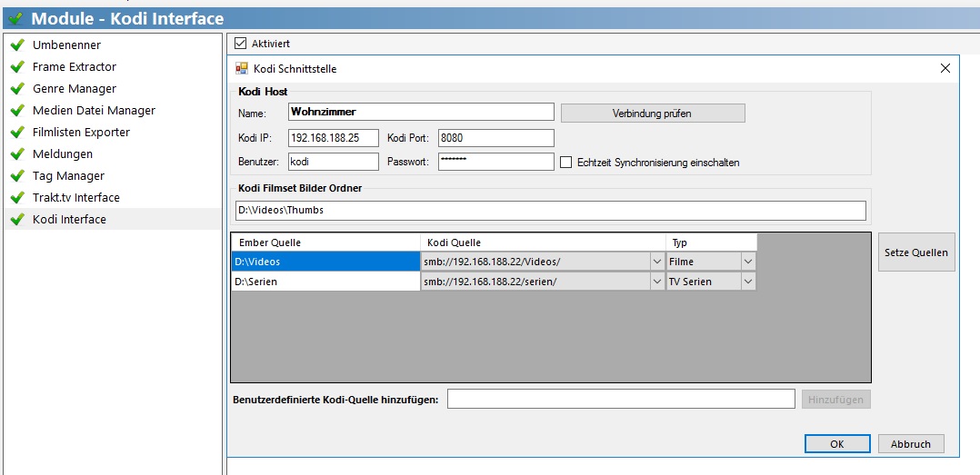Open the Typ dropdown showing Filme
The height and width of the screenshot is (475, 980).
748,262
